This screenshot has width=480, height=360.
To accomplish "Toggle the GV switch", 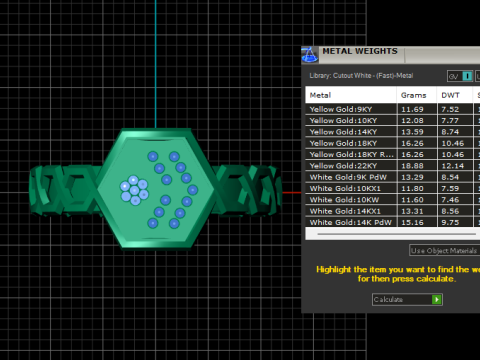I will (460, 76).
